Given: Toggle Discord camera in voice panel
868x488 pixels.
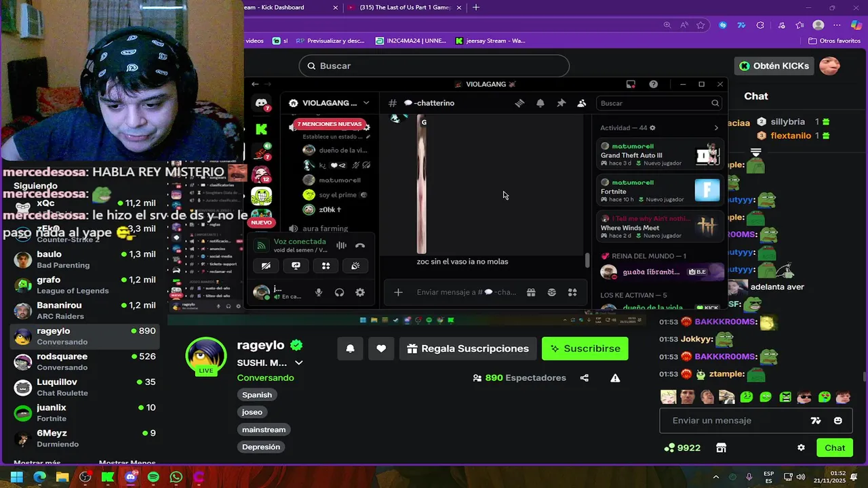Looking at the screenshot, I should click(x=266, y=266).
